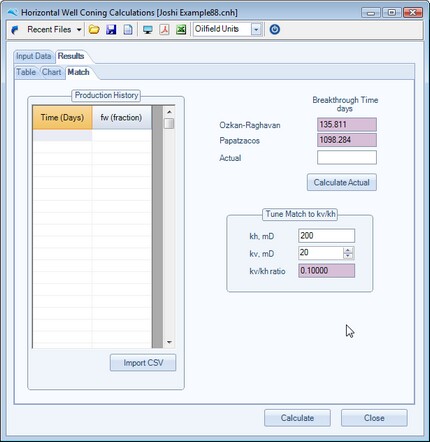
Task: Switch to the Chart tab
Action: click(52, 72)
